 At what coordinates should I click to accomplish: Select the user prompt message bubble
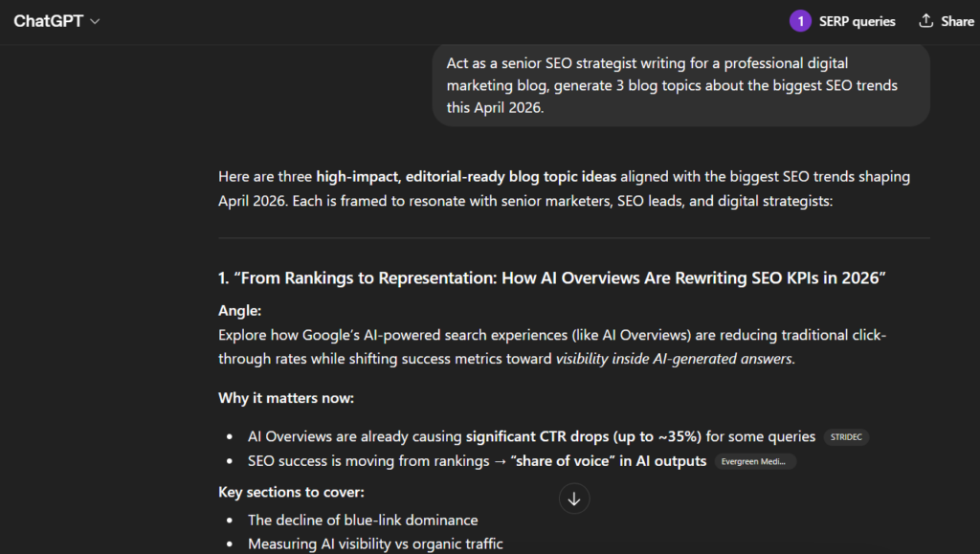[680, 85]
